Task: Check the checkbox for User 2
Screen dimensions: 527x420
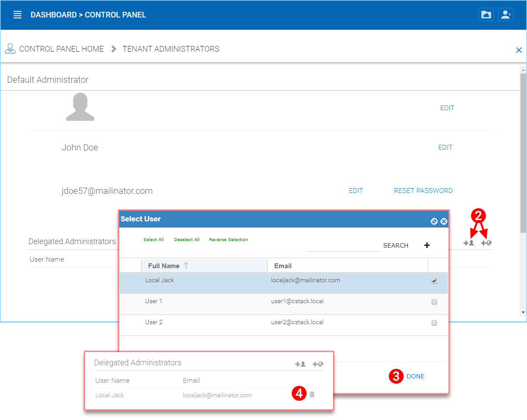Action: pos(434,323)
